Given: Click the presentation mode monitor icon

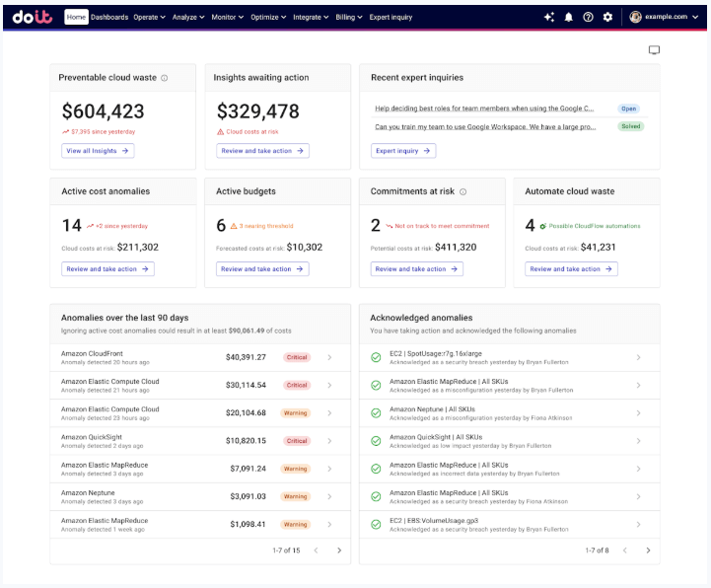Looking at the screenshot, I should tap(654, 50).
